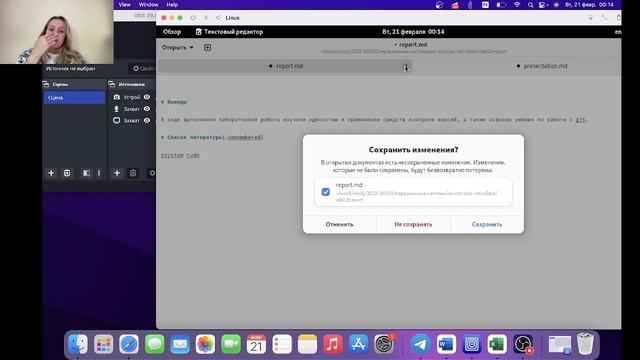Viewport: 640px width, 360px height.
Task: Open System Settings from the Dock
Action: [x=384, y=344]
